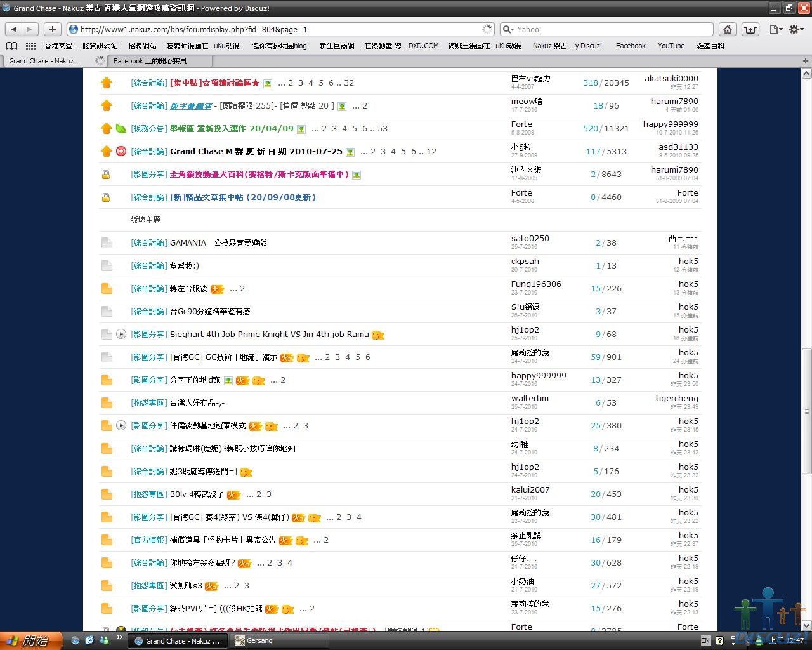
Task: Click the EN language indicator in tray
Action: (706, 640)
